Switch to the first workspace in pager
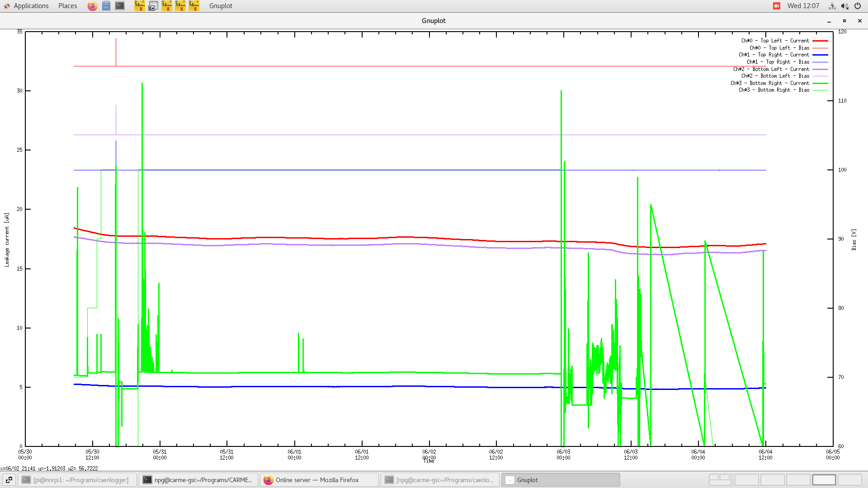The image size is (868, 488). click(x=720, y=480)
